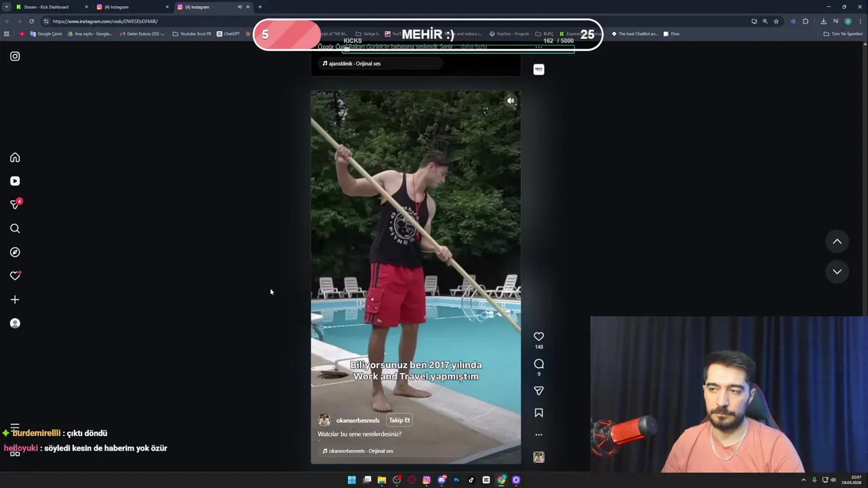Mute the active Instagram tab audio

239,7
